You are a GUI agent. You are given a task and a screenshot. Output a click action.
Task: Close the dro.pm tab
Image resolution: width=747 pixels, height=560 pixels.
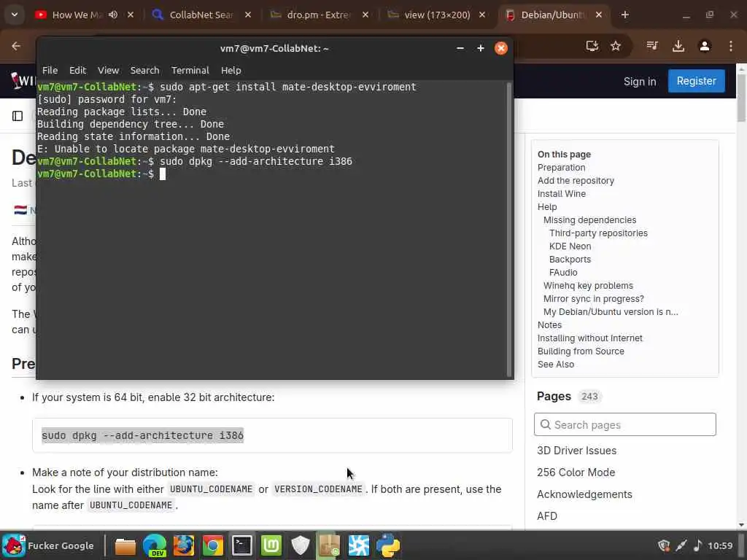coord(365,15)
